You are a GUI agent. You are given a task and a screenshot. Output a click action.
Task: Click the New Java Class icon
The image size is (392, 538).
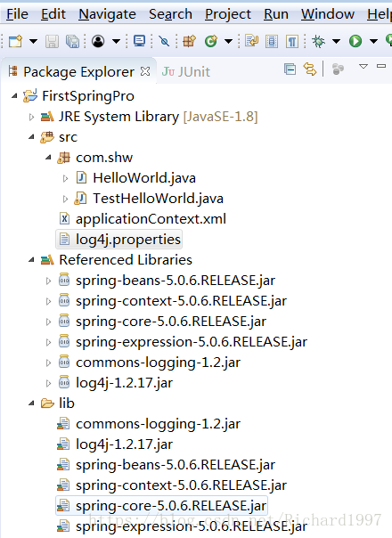(211, 41)
